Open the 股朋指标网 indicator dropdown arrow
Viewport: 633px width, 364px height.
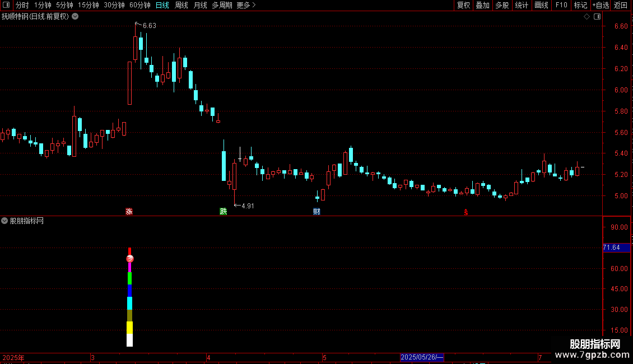coord(4,221)
